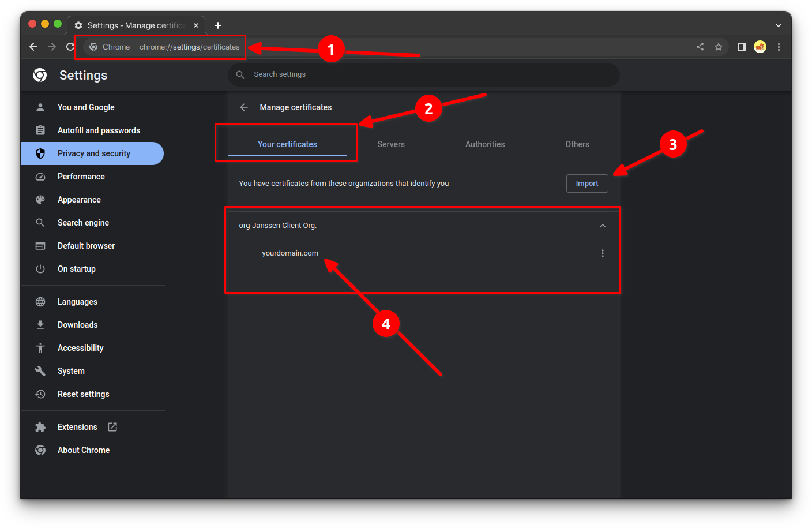Click the share page icon
The width and height of the screenshot is (812, 528).
pos(700,47)
